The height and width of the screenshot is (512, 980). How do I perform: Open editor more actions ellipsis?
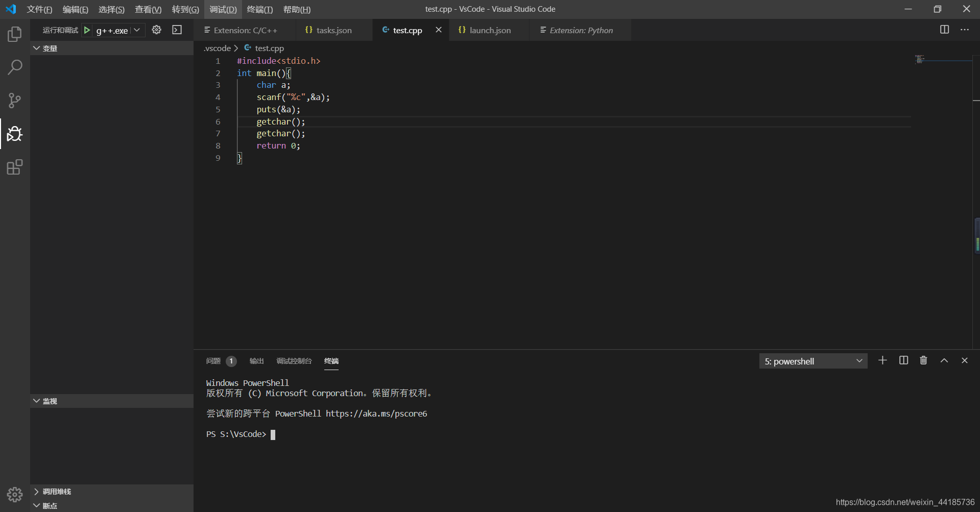click(x=965, y=30)
